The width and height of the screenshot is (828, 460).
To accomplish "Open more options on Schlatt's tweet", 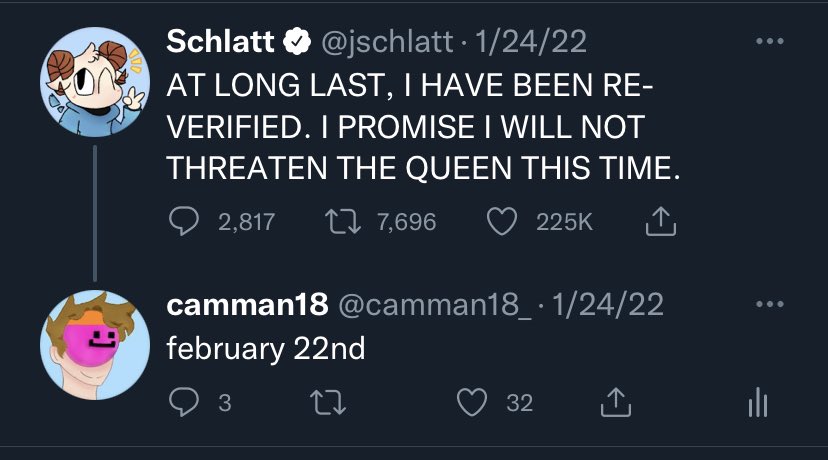I will point(770,41).
